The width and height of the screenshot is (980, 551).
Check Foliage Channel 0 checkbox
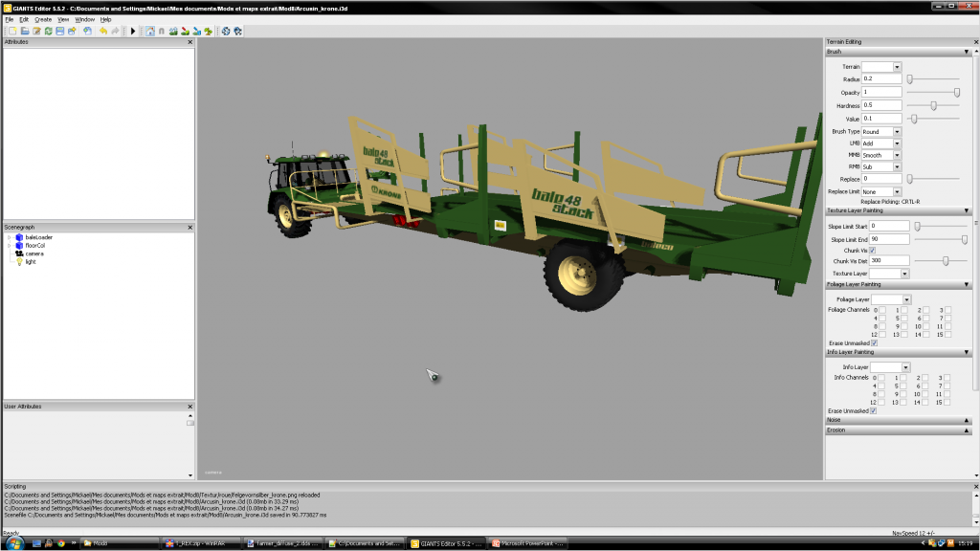point(881,310)
